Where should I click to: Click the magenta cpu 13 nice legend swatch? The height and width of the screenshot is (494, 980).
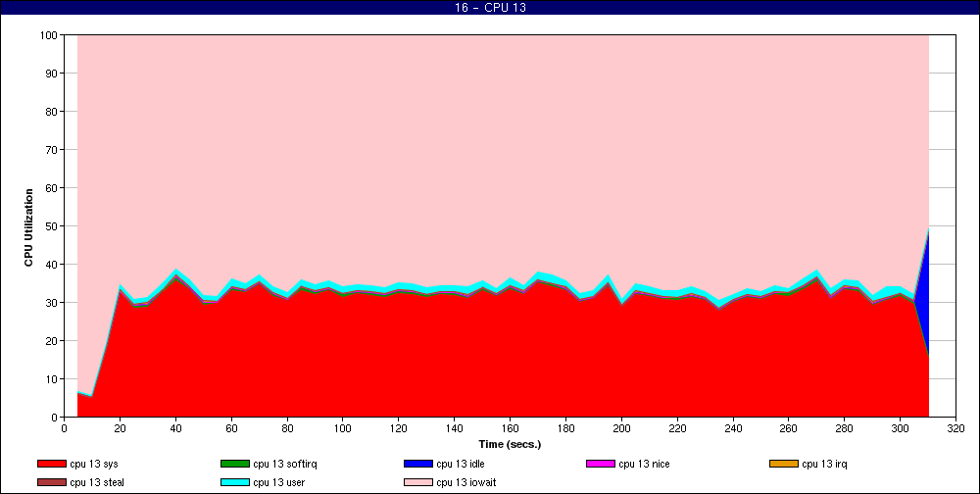point(601,464)
